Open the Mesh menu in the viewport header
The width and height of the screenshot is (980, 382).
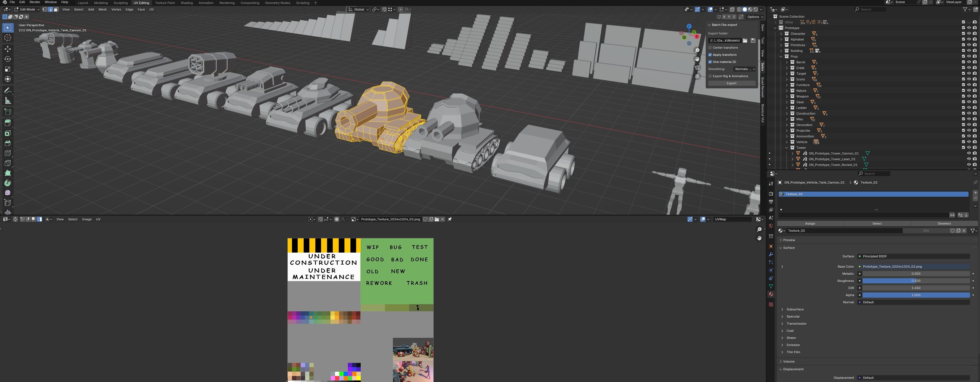pos(102,9)
